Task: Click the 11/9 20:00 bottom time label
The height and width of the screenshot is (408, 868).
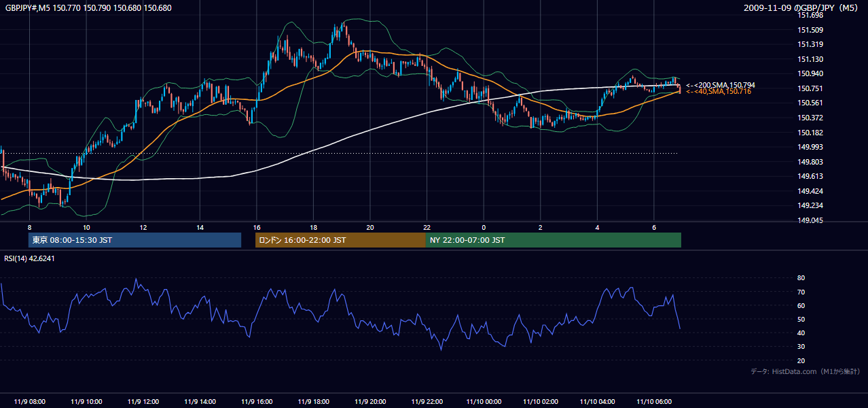Action: (x=370, y=402)
